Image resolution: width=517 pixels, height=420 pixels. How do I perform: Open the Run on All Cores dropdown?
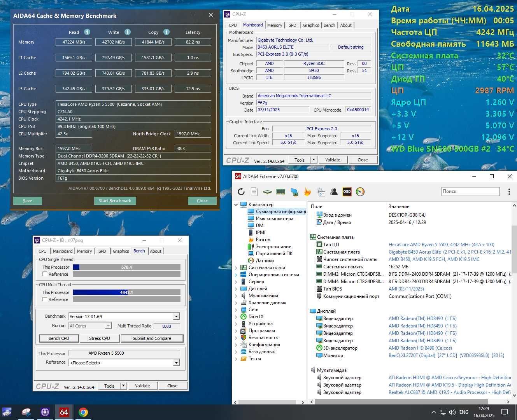tap(108, 326)
